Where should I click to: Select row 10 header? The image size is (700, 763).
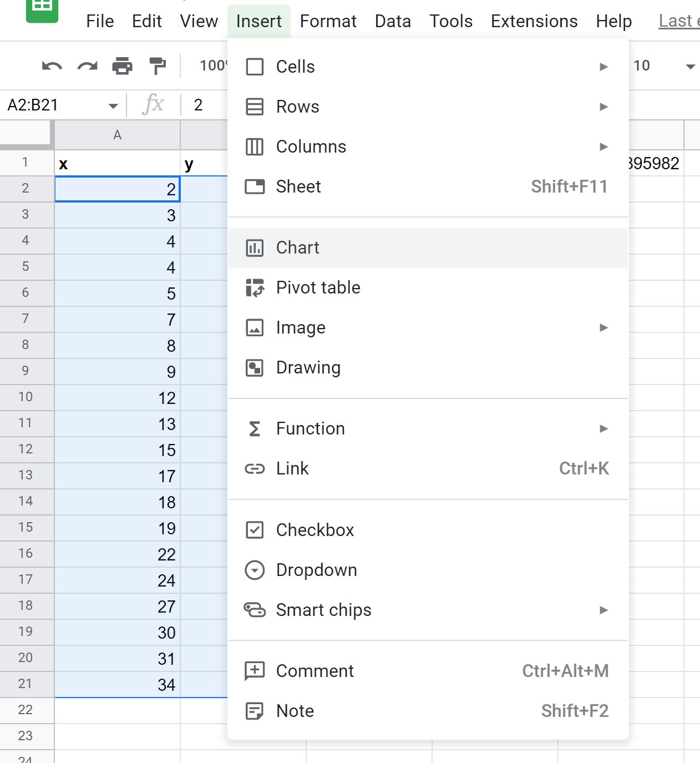[26, 397]
